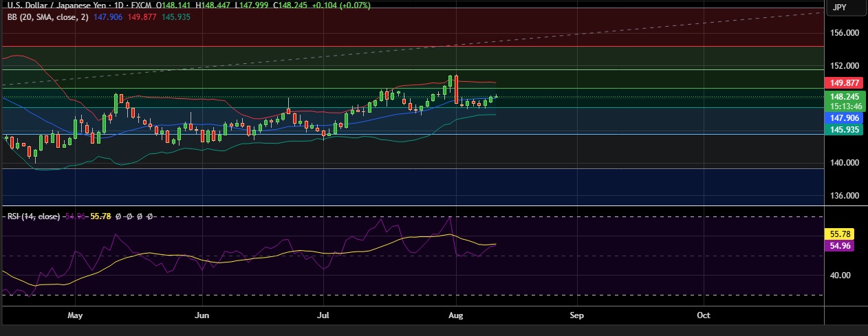Image resolution: width=868 pixels, height=336 pixels.
Task: Click the 40.00 RSI scale label
Action: tap(840, 276)
